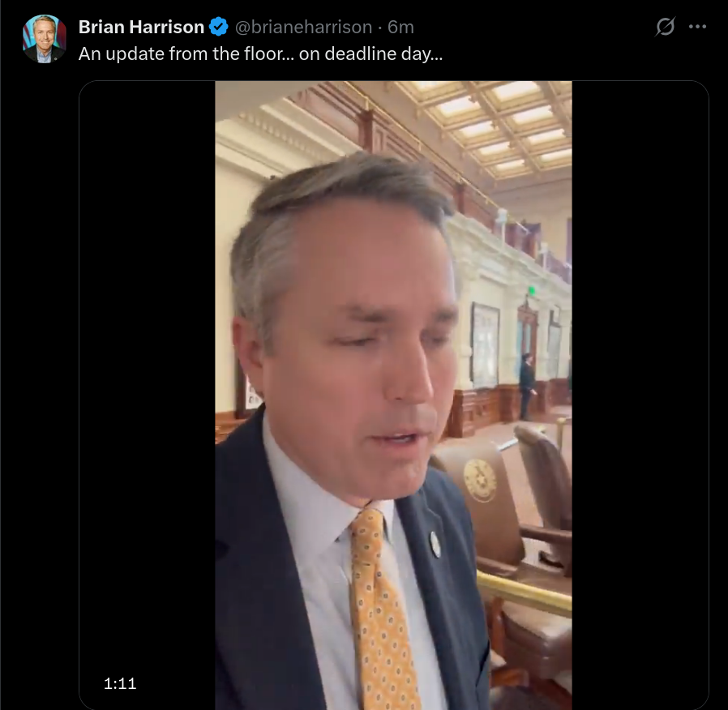Click the tweet text about deadline day
The image size is (728, 710).
coord(260,53)
